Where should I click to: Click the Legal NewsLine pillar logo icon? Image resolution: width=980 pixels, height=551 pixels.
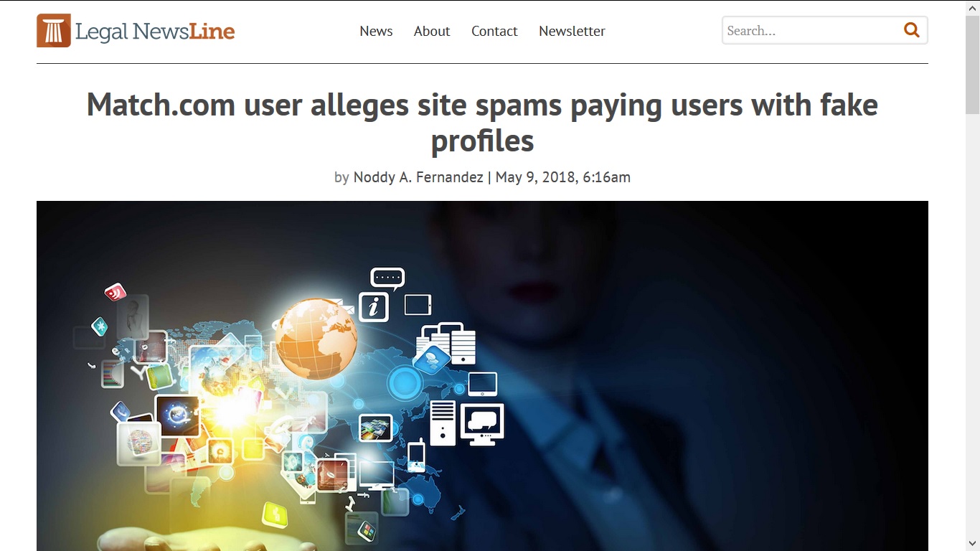pyautogui.click(x=54, y=31)
